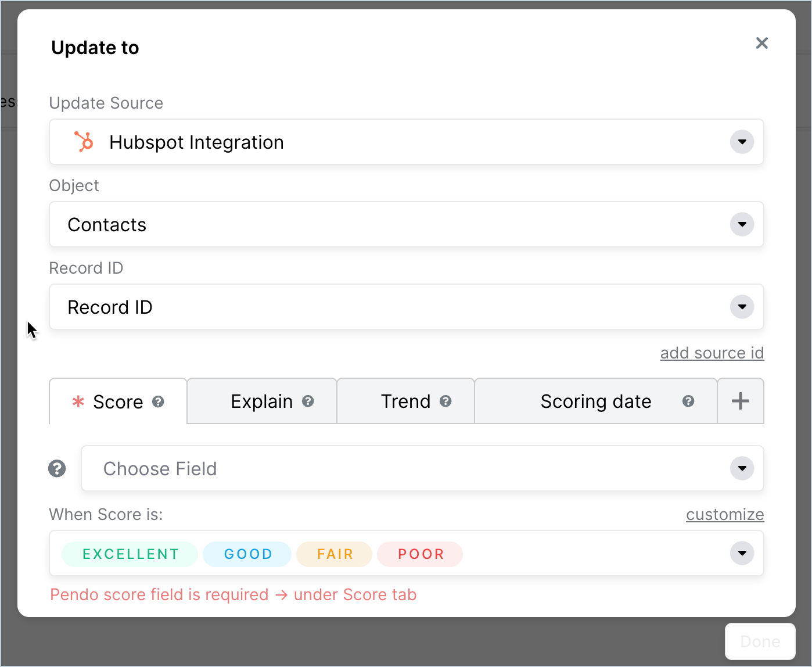Switch to the Trend tab
Image resolution: width=812 pixels, height=667 pixels.
pyautogui.click(x=405, y=401)
